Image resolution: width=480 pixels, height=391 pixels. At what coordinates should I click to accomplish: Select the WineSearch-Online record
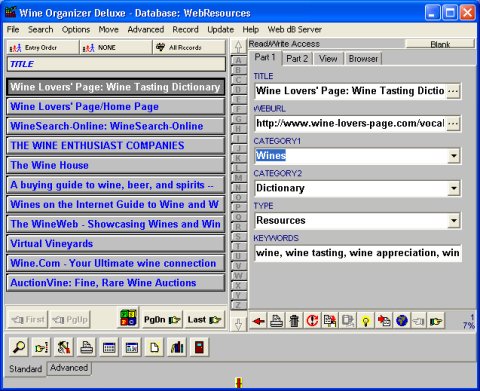(x=116, y=126)
